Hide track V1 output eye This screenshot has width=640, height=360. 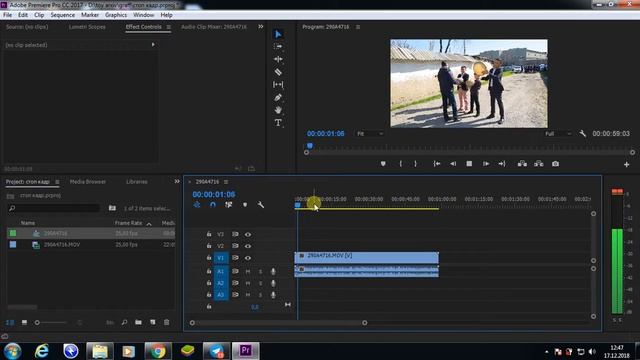point(248,258)
